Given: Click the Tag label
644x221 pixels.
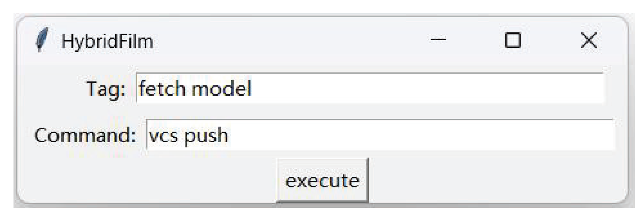Looking at the screenshot, I should [x=106, y=89].
